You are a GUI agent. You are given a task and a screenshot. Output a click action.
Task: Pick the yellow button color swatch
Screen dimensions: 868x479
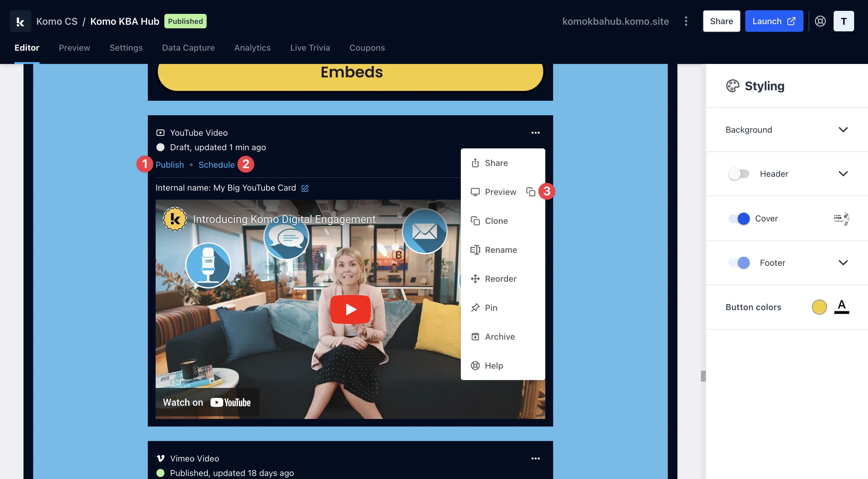click(x=819, y=307)
